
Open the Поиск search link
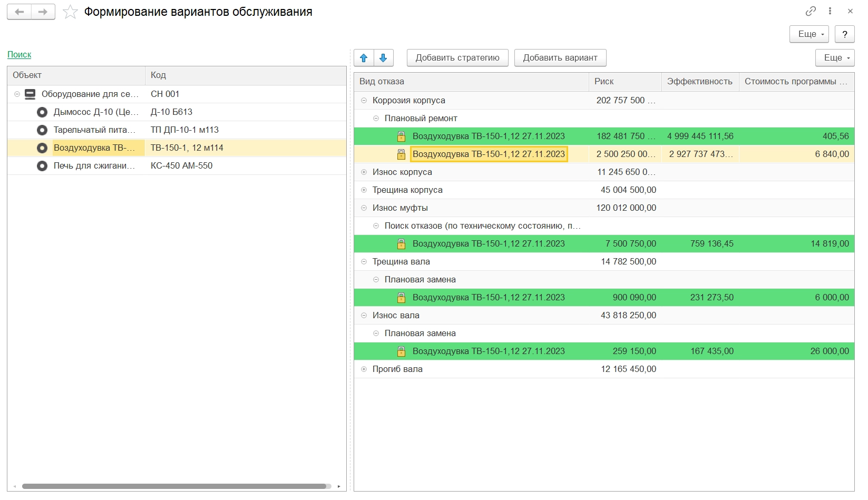(x=19, y=55)
